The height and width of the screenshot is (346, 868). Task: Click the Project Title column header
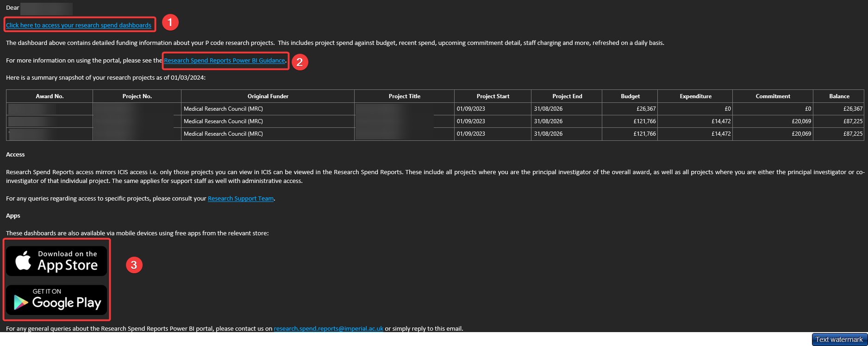pyautogui.click(x=404, y=96)
